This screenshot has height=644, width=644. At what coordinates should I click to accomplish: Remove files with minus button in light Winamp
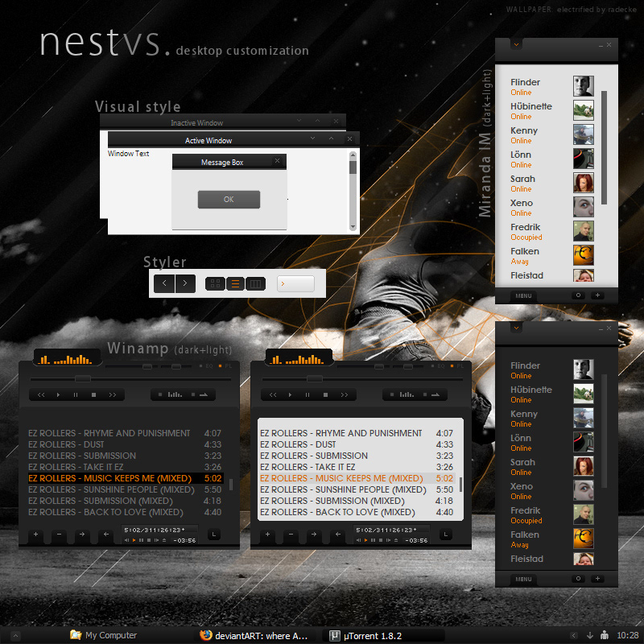coord(291,535)
